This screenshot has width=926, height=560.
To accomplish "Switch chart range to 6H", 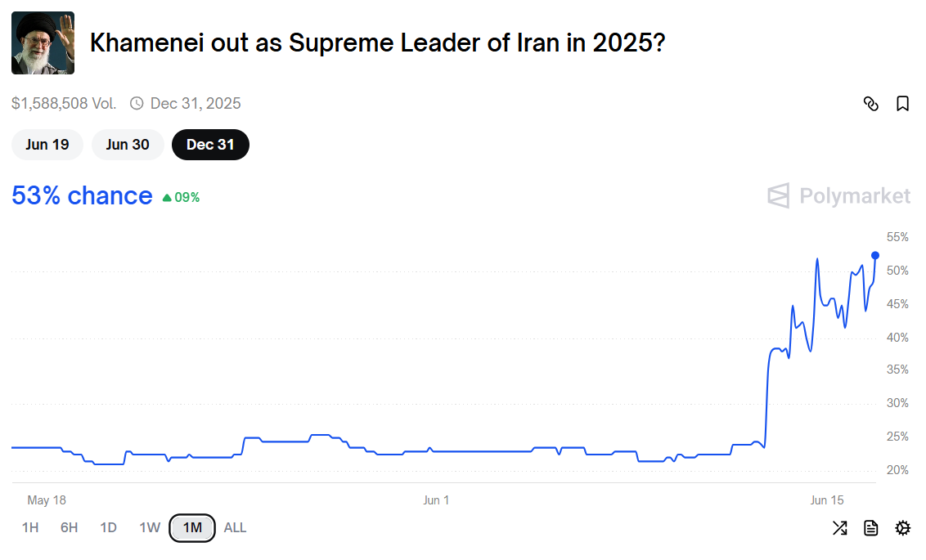I will coord(69,527).
